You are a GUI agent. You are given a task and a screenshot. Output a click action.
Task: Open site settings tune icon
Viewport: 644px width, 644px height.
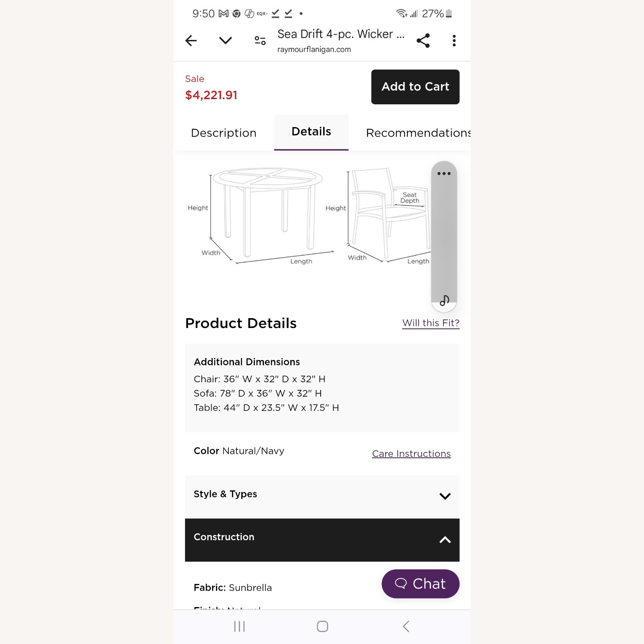click(x=260, y=41)
